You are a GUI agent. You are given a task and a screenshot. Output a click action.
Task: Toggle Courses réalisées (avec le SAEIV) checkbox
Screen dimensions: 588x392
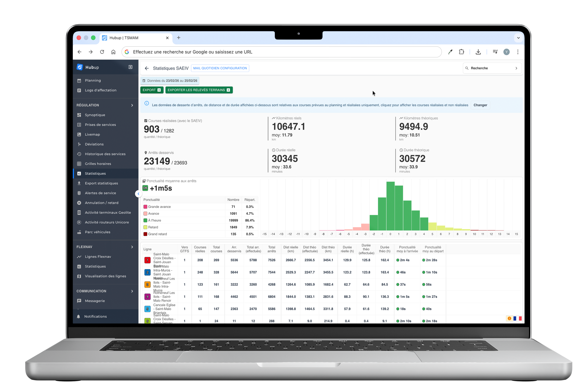point(146,121)
